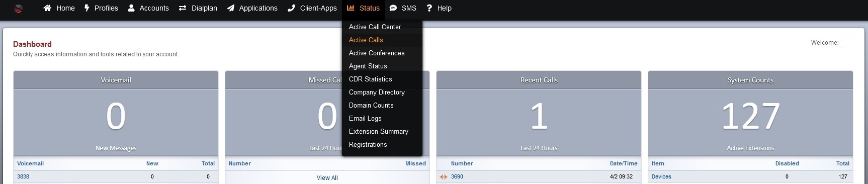Click the Voicemail card header
The image size is (868, 184).
[116, 80]
